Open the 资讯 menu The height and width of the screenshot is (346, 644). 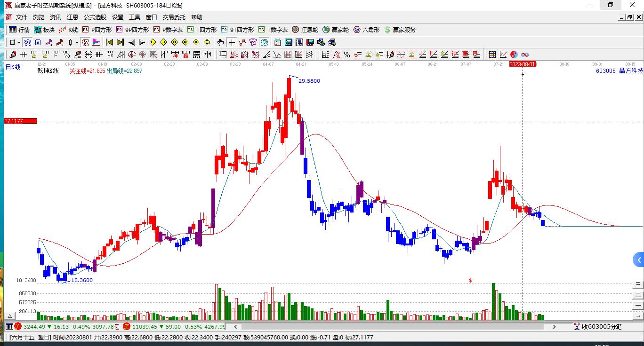(x=56, y=17)
